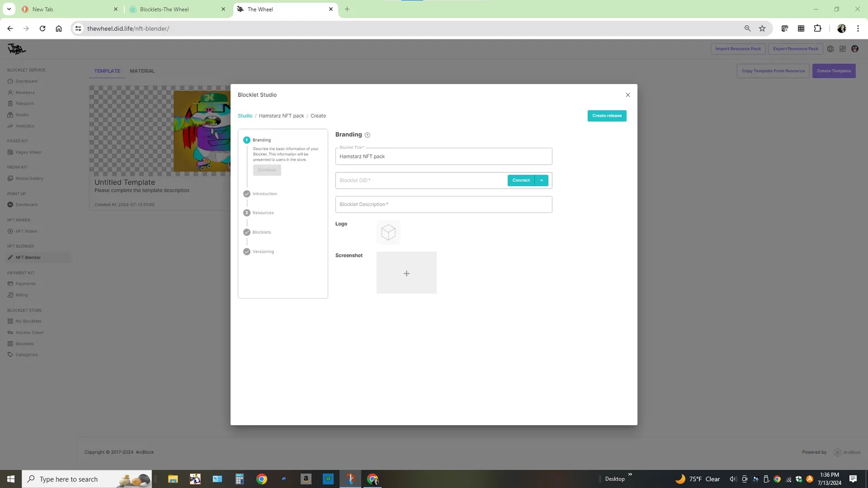Go back to the previous page

(x=10, y=29)
